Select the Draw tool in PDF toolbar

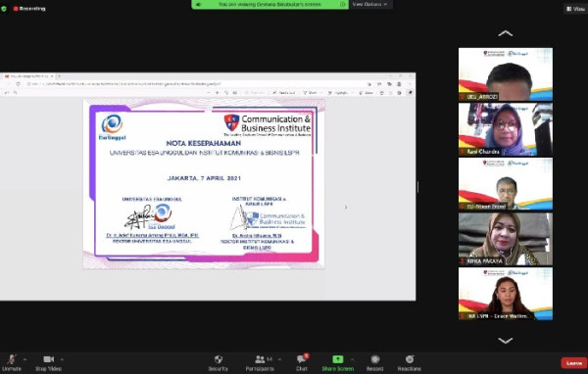[x=311, y=93]
